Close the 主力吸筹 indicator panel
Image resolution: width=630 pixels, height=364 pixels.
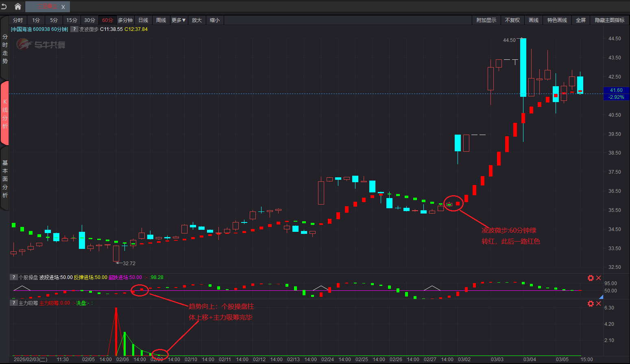(x=599, y=304)
